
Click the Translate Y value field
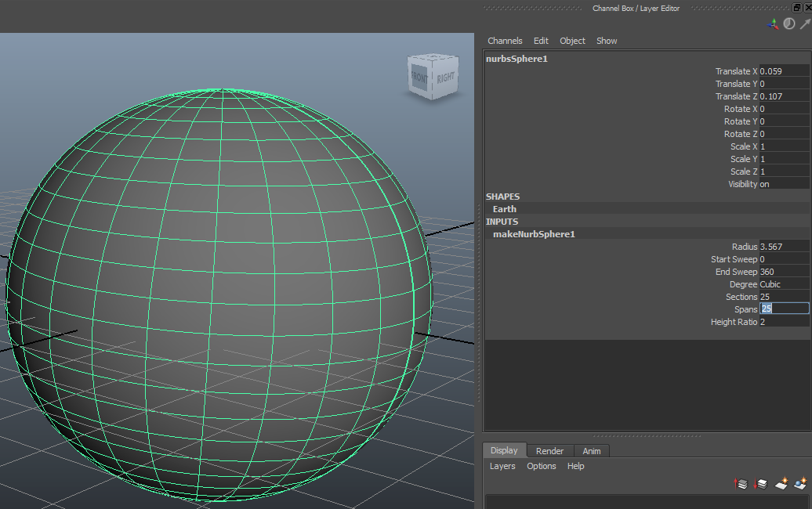point(784,84)
